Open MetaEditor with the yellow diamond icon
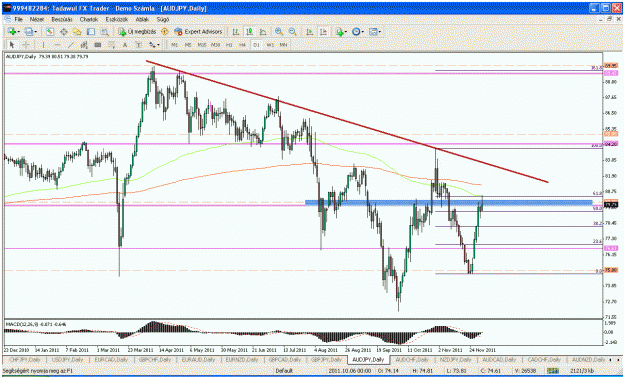This screenshot has width=625, height=377. (165, 31)
